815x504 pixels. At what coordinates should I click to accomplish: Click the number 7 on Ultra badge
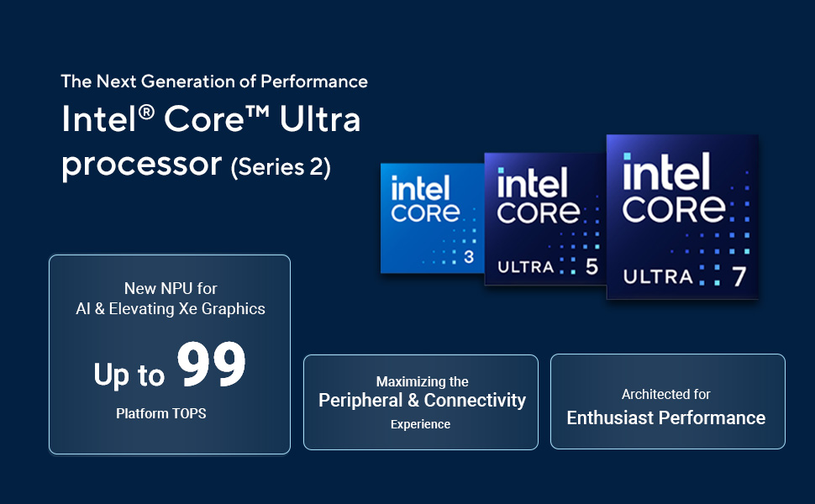point(739,276)
